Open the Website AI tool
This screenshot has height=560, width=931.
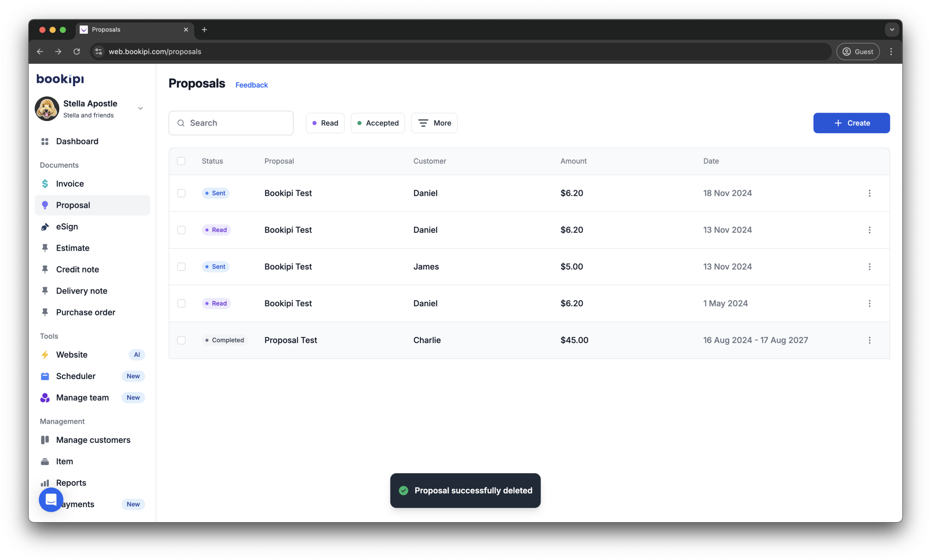pos(72,355)
